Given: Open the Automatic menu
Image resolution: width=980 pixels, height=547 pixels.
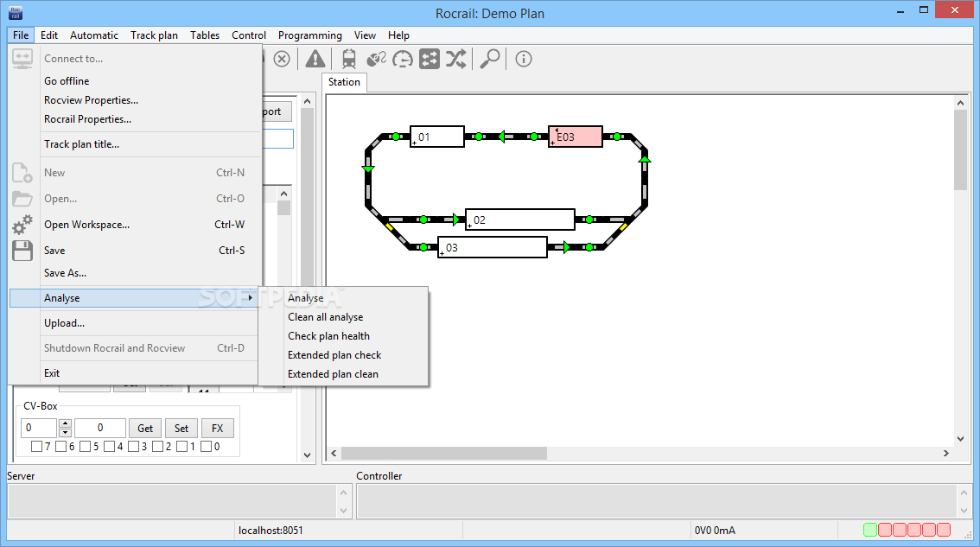Looking at the screenshot, I should [x=93, y=35].
